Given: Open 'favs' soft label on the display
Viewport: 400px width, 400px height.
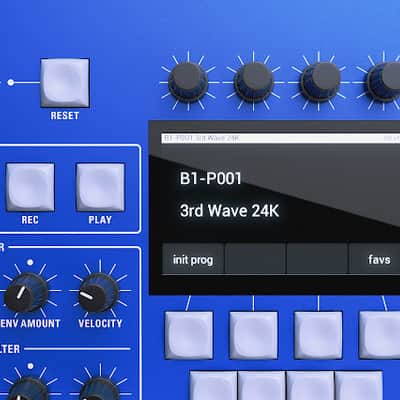Looking at the screenshot, I should (375, 259).
